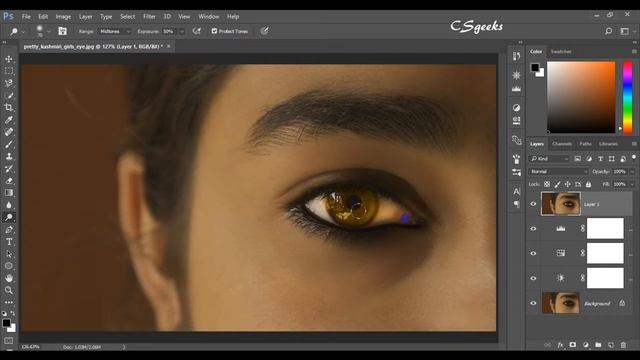Screen dimensions: 640x360
Task: Create a new layer
Action: point(611,345)
